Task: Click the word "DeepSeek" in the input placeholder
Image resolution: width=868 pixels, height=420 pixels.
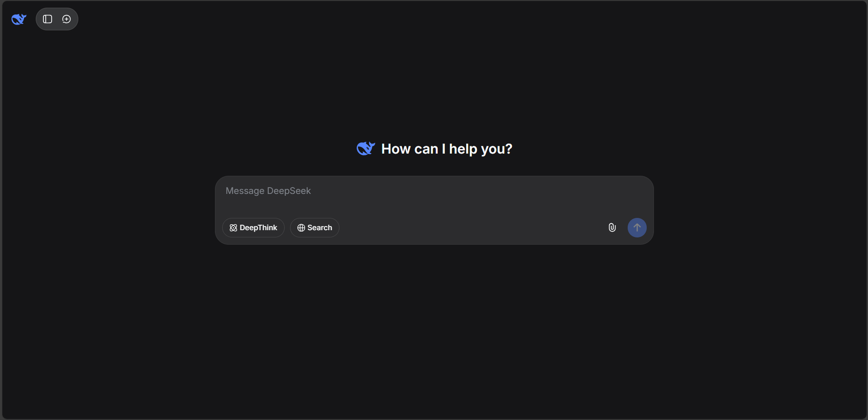Action: click(289, 191)
